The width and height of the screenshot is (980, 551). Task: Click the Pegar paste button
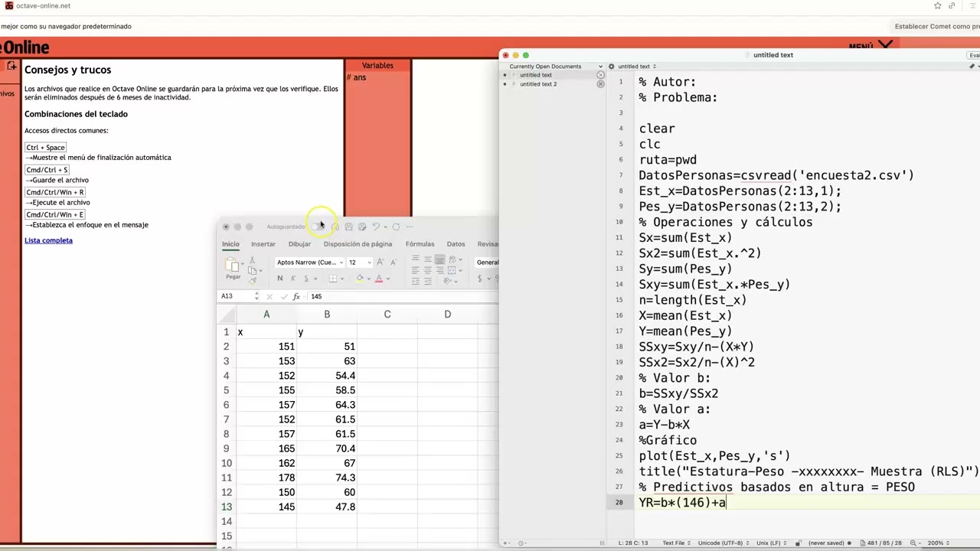point(233,268)
